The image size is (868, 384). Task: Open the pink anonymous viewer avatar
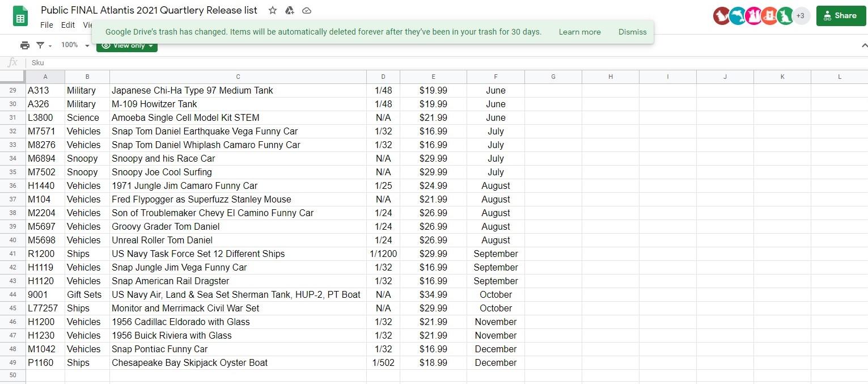click(753, 16)
